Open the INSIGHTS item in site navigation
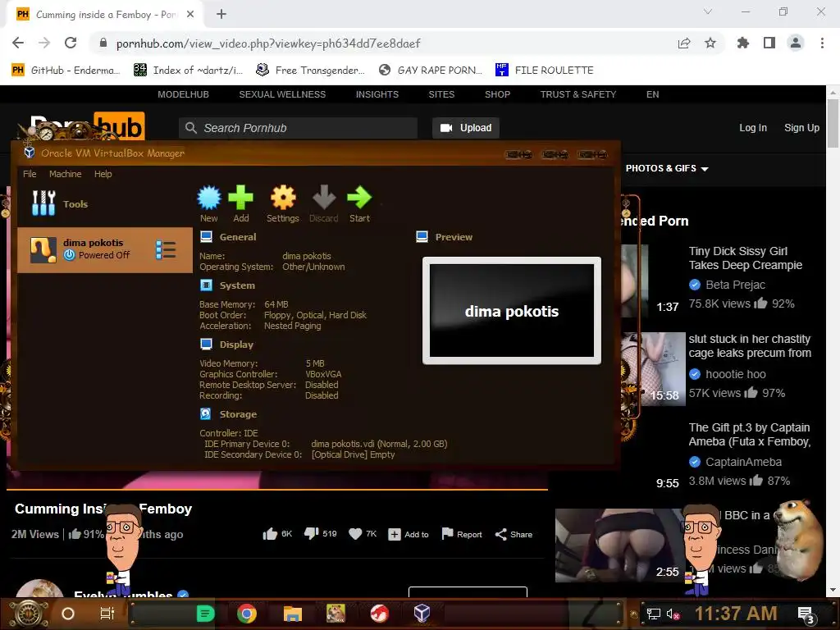Screen dimensions: 840x630 (377, 94)
